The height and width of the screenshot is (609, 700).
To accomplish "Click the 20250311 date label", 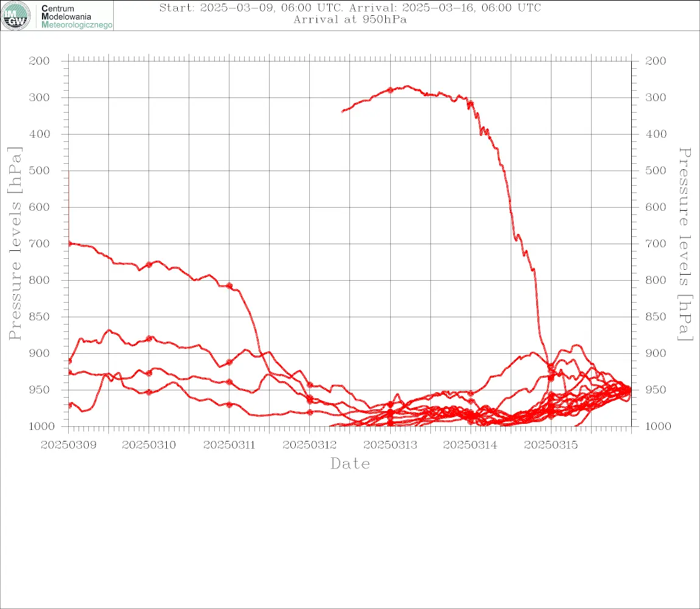I will tap(229, 445).
